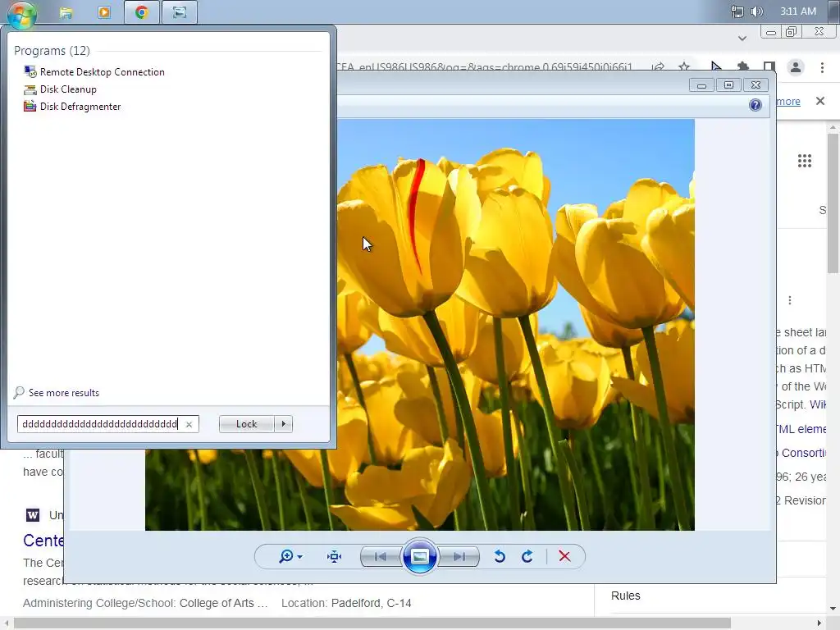This screenshot has height=630, width=840.
Task: Click See more results link
Action: [x=57, y=393]
